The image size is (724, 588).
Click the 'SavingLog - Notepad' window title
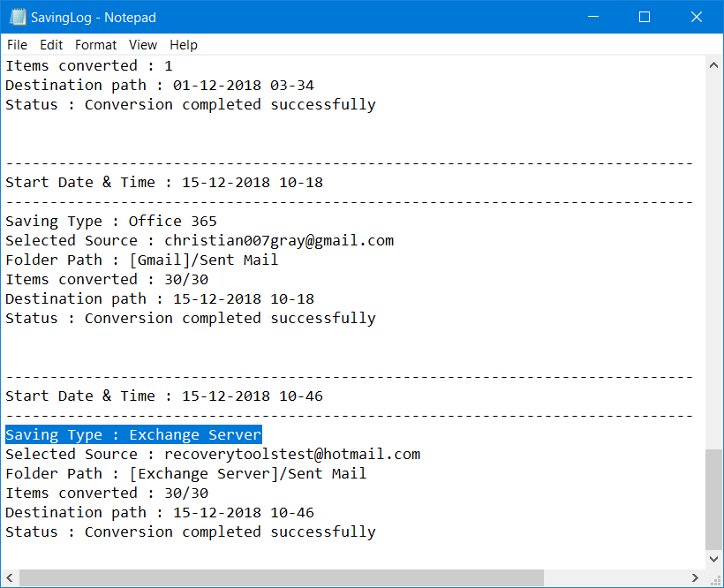[94, 18]
